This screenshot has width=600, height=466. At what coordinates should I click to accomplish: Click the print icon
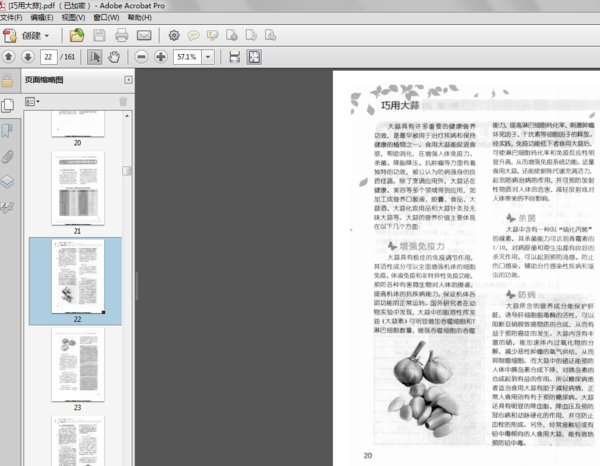click(122, 36)
